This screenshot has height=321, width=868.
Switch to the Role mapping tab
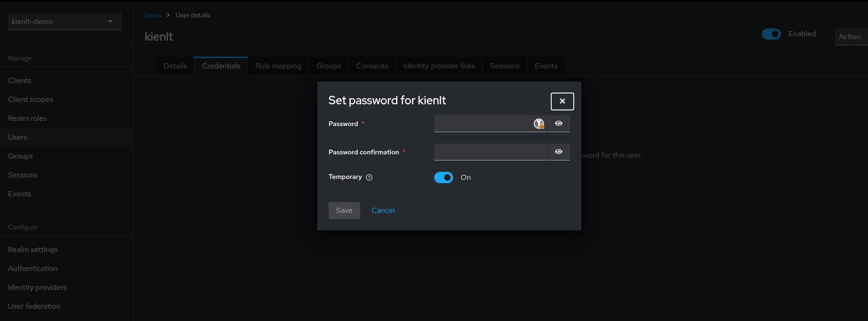pyautogui.click(x=278, y=66)
